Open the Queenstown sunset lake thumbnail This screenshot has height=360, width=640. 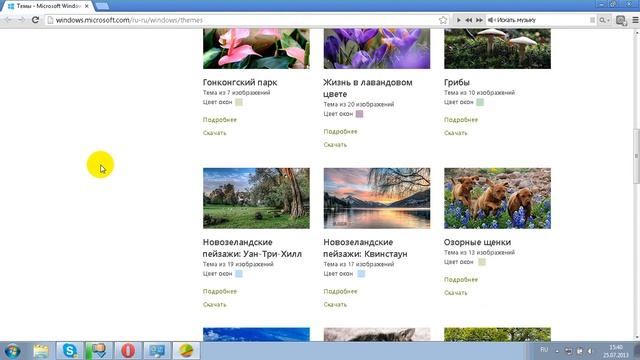(x=377, y=198)
